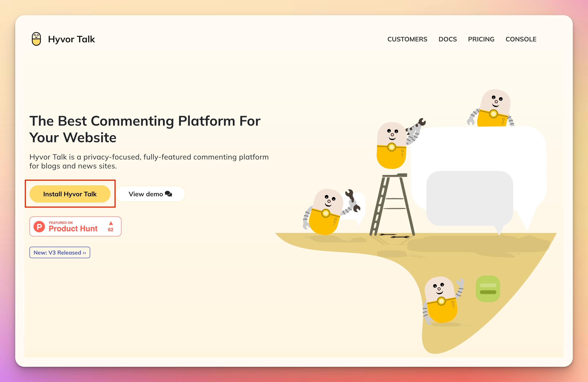Screen dimensions: 588x382
Task: Click the green chat bubble icon in illustration
Action: point(488,289)
